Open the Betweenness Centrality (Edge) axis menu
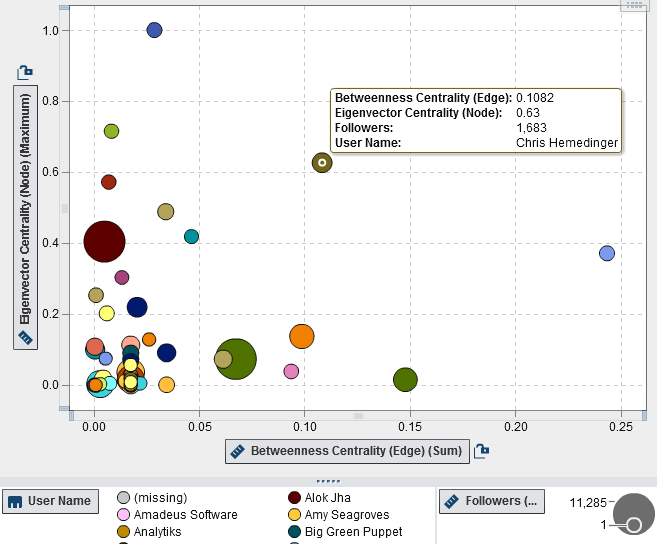This screenshot has width=657, height=544. pos(347,451)
